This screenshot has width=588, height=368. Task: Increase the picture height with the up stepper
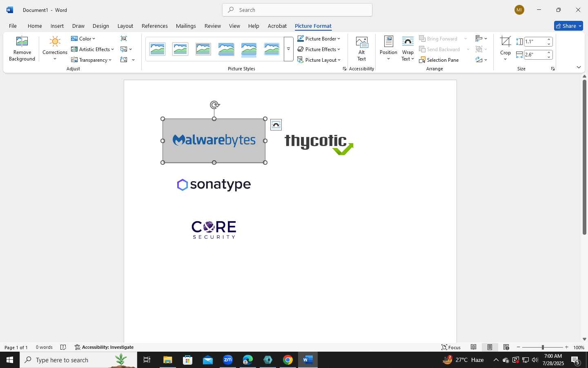pos(549,39)
